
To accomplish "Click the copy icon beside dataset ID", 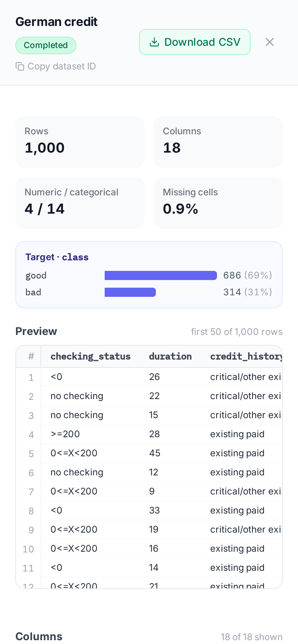I will [x=20, y=66].
